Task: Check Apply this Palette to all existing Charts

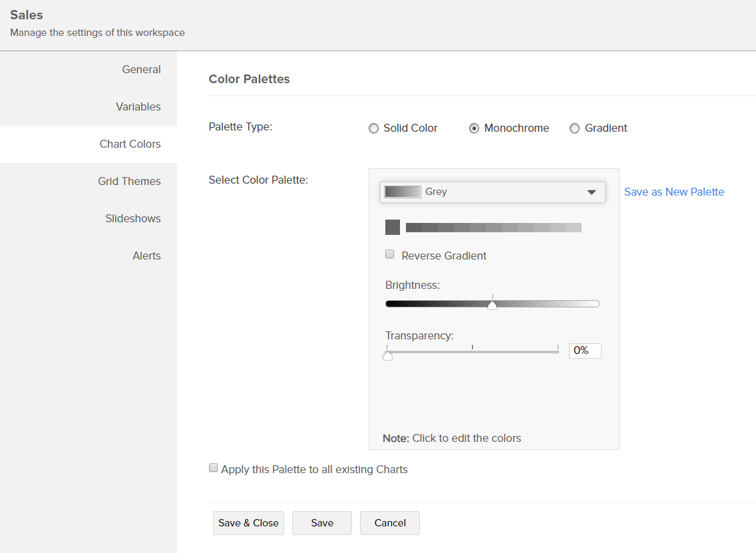Action: (x=213, y=467)
